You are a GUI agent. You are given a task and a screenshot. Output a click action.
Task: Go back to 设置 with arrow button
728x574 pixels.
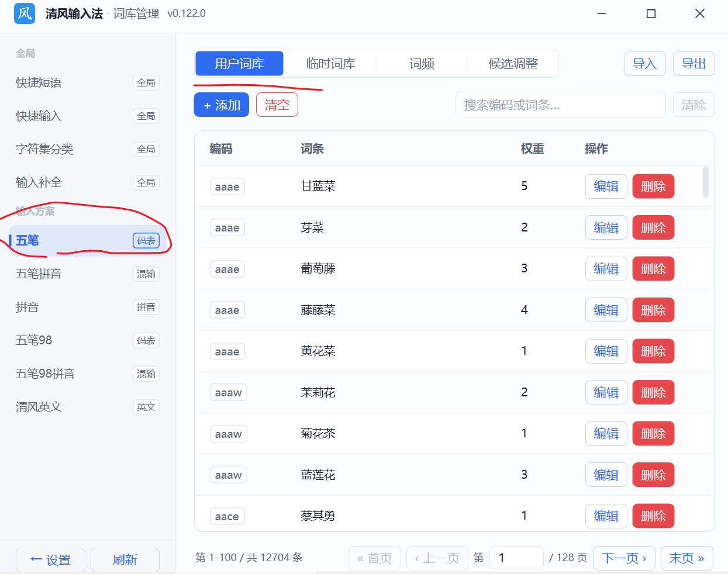pyautogui.click(x=50, y=560)
